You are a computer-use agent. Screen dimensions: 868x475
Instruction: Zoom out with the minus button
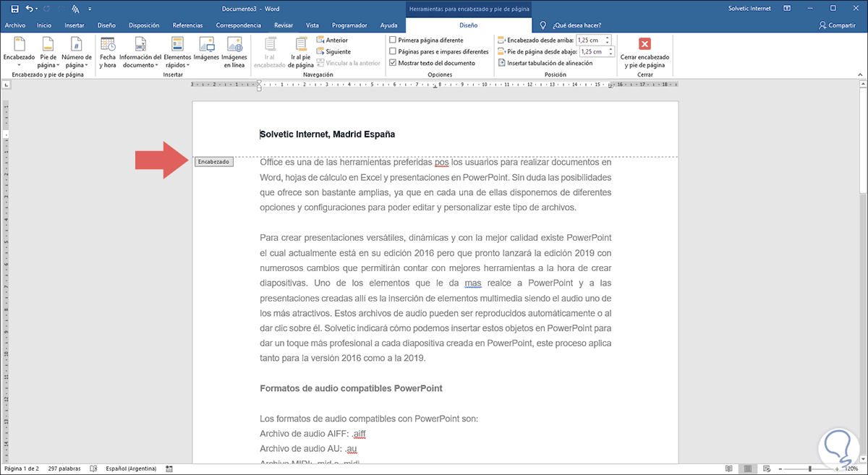[x=780, y=468]
